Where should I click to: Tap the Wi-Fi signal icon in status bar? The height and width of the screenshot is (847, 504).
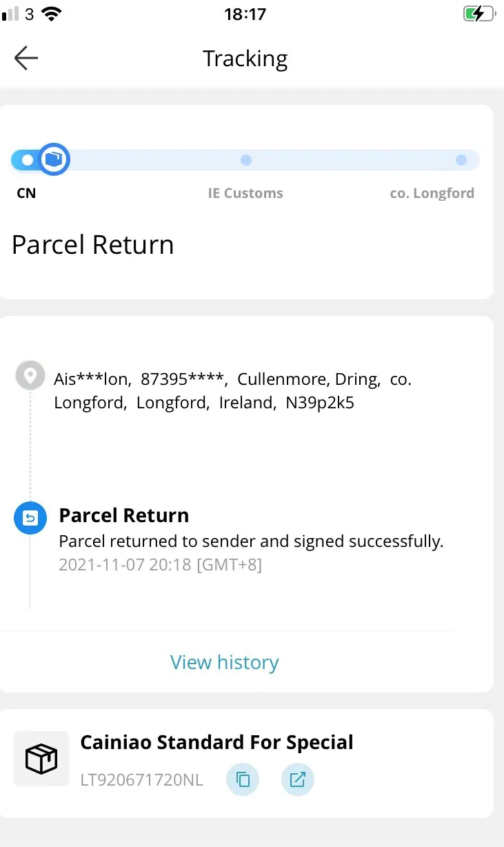50,13
